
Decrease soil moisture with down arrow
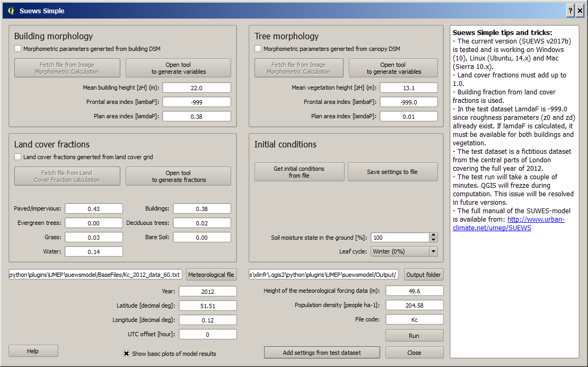click(434, 240)
